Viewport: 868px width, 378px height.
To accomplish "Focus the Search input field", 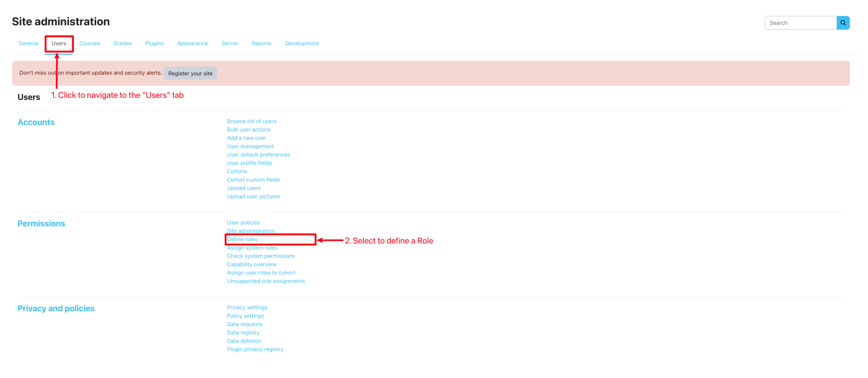I will (800, 23).
